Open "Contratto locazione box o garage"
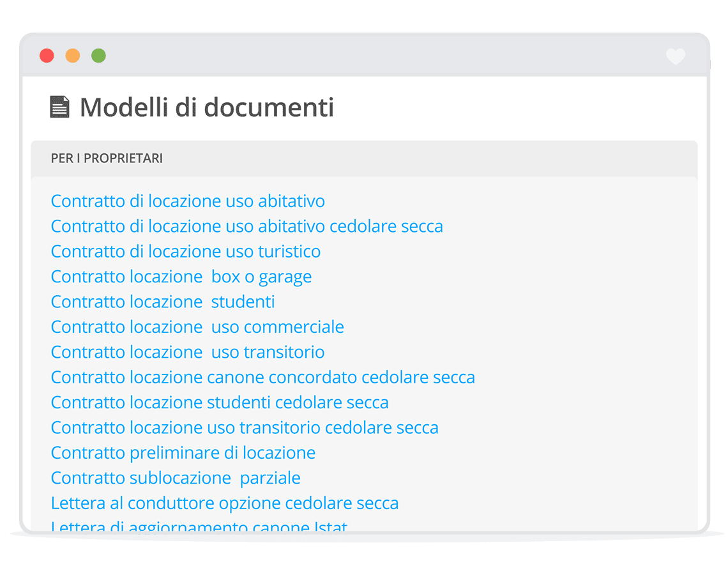Image resolution: width=728 pixels, height=575 pixels. [x=181, y=276]
